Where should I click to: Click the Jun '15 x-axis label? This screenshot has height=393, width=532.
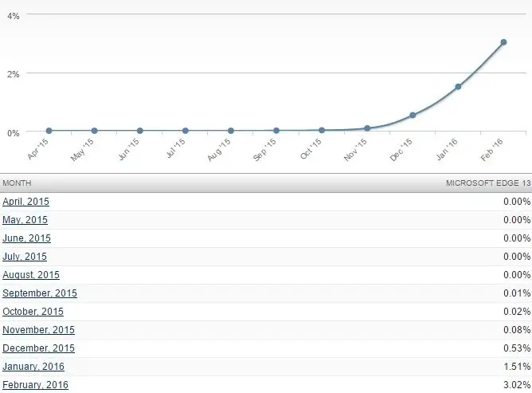128,149
